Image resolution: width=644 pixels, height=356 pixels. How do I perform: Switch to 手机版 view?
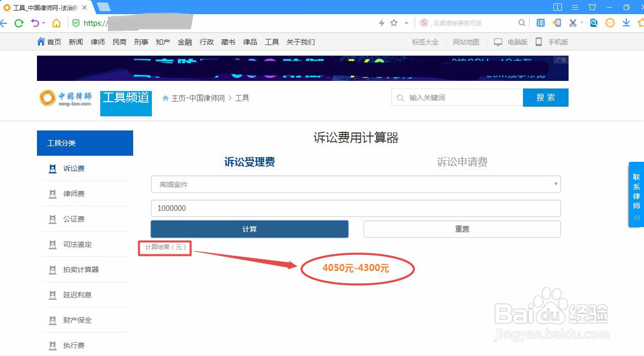point(557,41)
